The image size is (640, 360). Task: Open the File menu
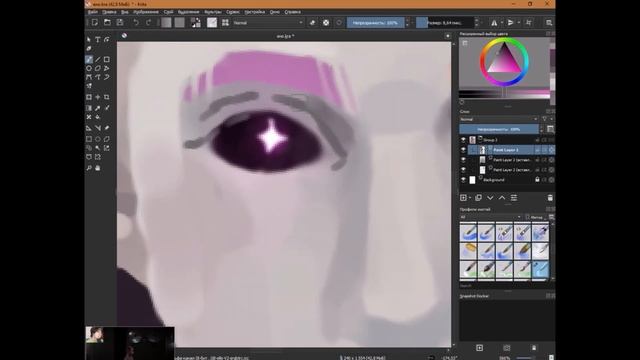point(93,12)
